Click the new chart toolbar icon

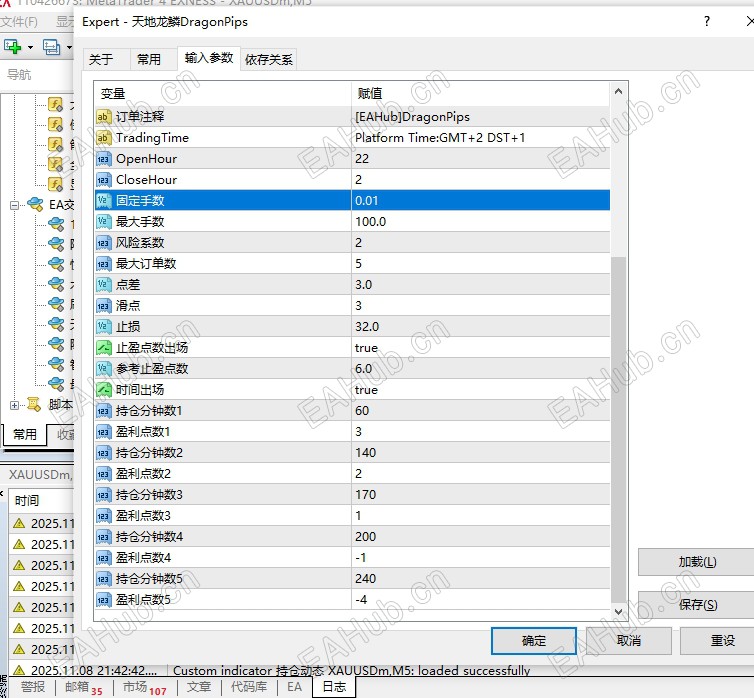[x=13, y=47]
